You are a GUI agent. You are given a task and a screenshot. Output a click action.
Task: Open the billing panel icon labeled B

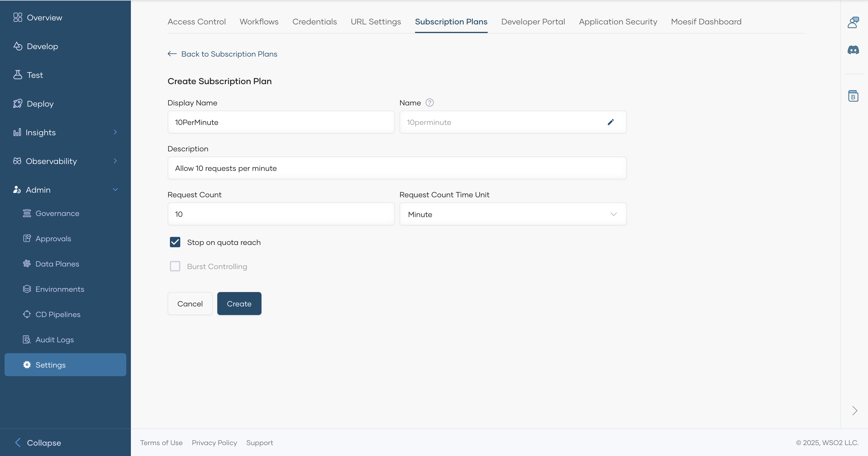coord(853,96)
